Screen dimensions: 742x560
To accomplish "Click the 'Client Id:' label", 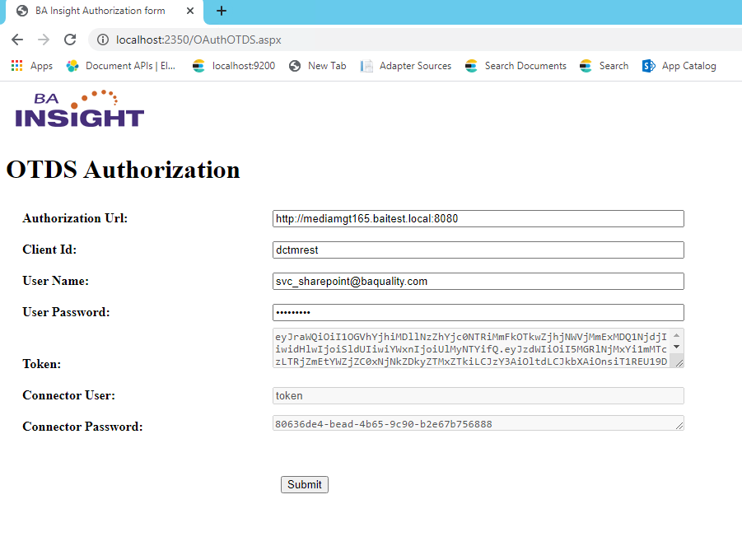I will 49,250.
